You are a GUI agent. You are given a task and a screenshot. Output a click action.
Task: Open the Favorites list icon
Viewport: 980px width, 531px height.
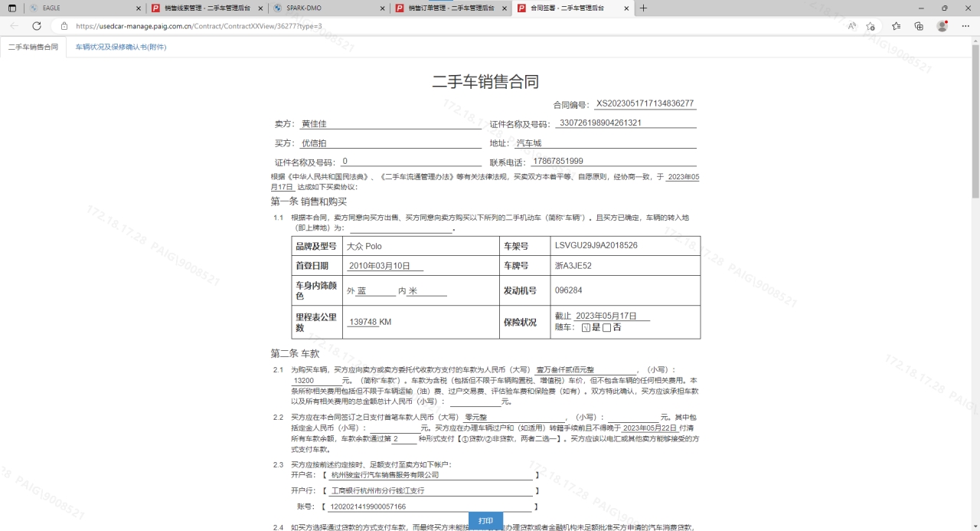point(896,25)
